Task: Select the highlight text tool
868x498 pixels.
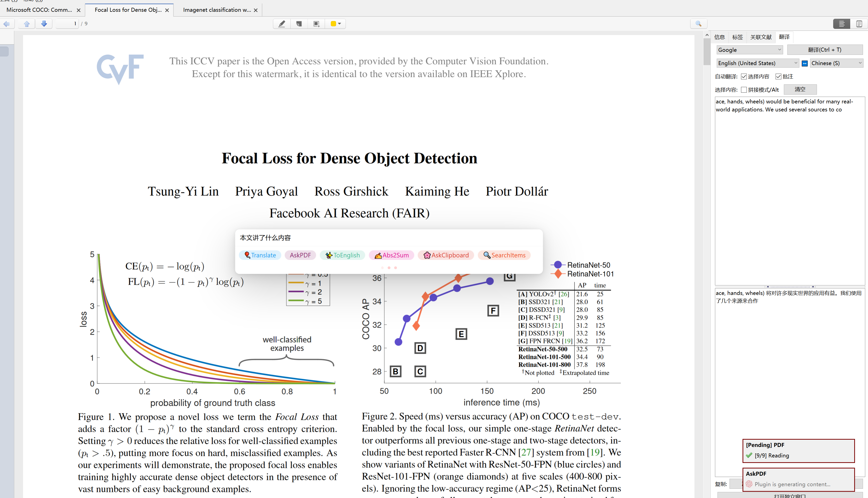Action: (282, 24)
